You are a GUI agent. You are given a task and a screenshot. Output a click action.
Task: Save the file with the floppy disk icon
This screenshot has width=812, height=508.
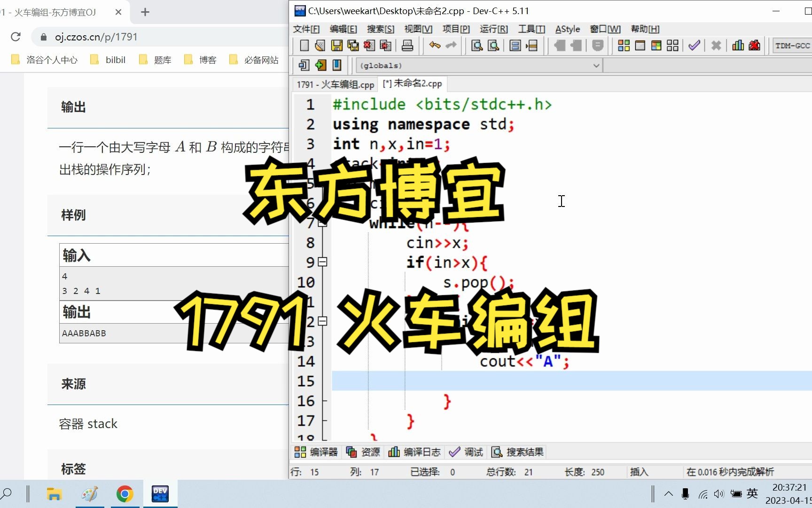pos(336,46)
